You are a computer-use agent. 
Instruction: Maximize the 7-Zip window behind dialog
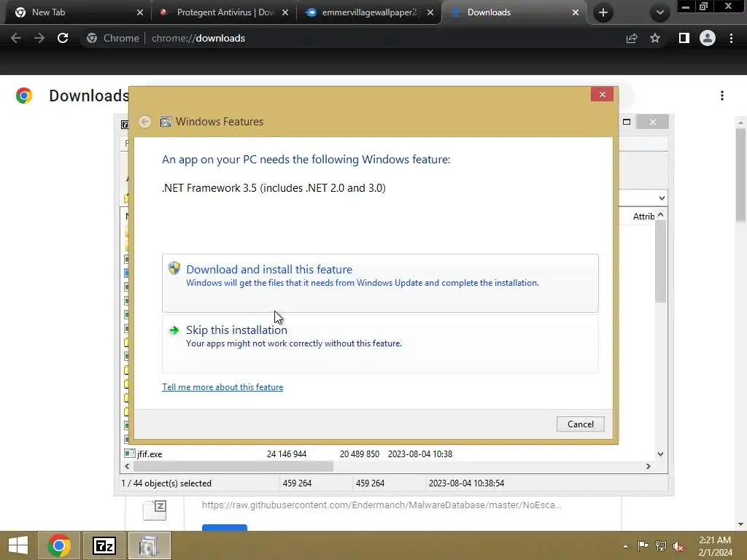tap(627, 122)
